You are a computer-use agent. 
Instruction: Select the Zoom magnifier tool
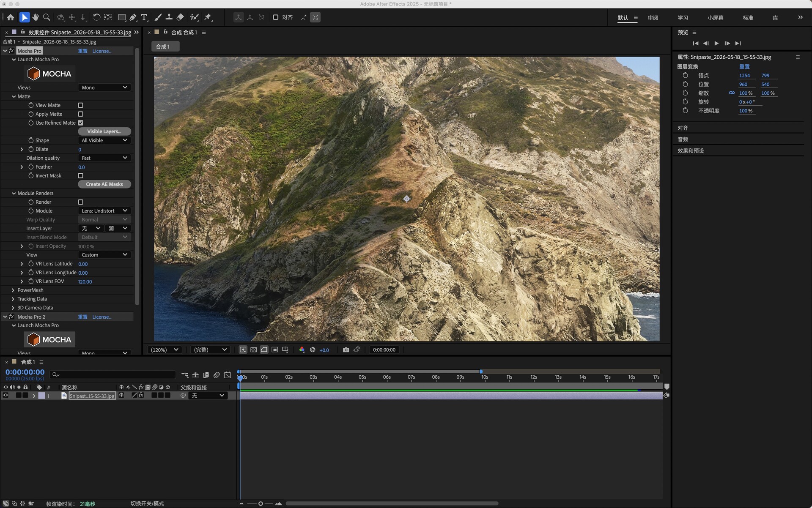47,17
